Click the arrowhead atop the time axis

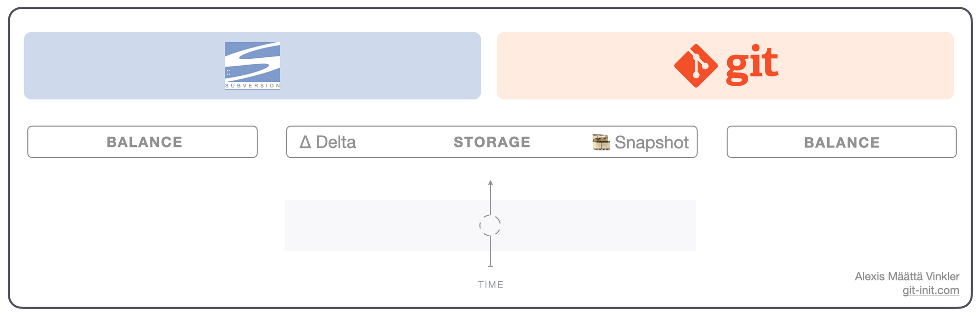tap(490, 183)
